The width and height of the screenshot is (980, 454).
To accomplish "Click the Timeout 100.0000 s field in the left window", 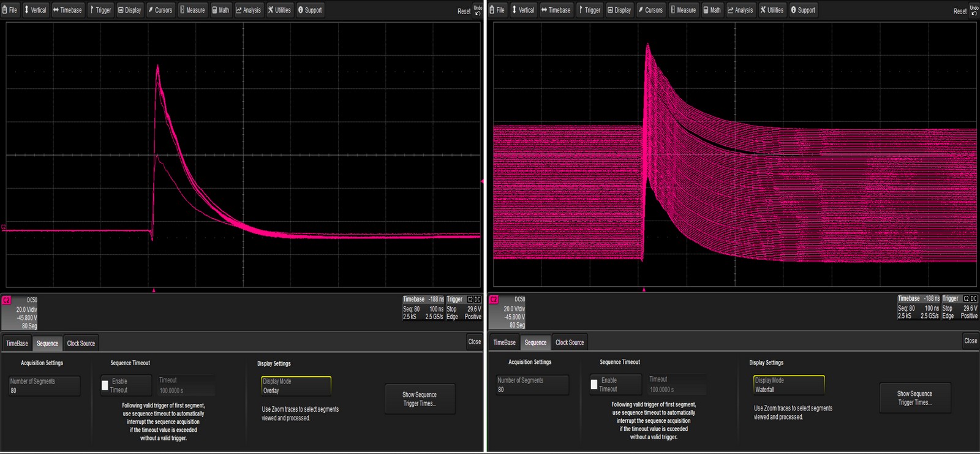I will [x=186, y=386].
